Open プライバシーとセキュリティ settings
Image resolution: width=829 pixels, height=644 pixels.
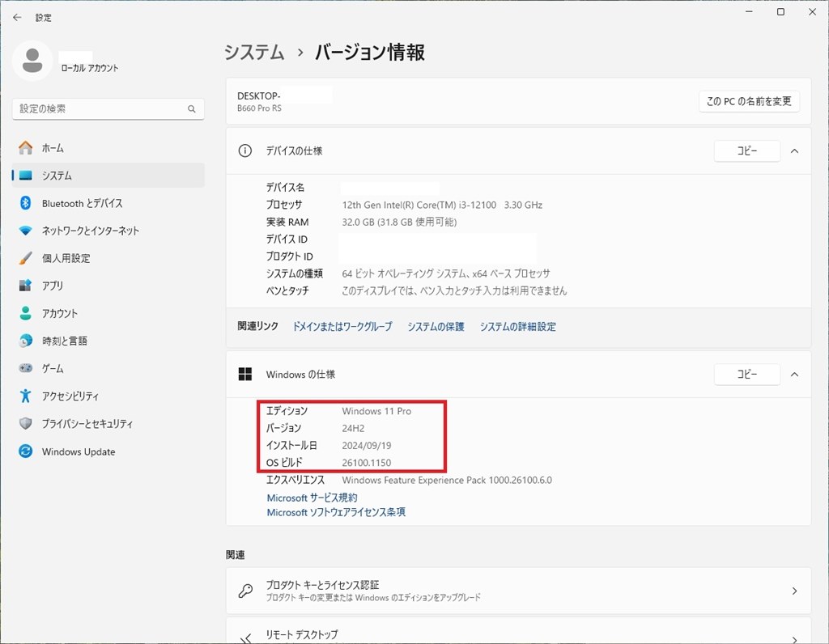click(75, 423)
